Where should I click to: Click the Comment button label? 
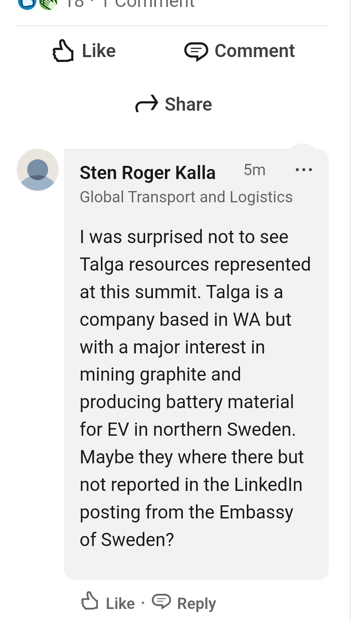tap(255, 51)
